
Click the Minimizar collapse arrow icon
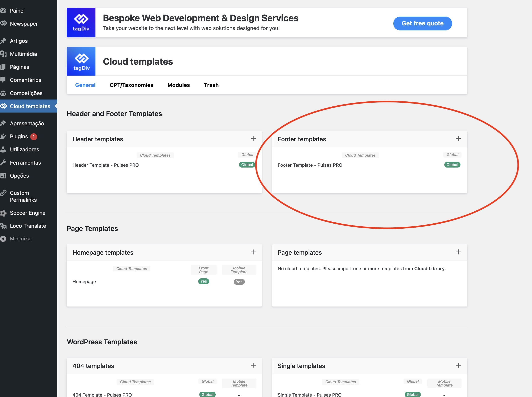pos(3,239)
